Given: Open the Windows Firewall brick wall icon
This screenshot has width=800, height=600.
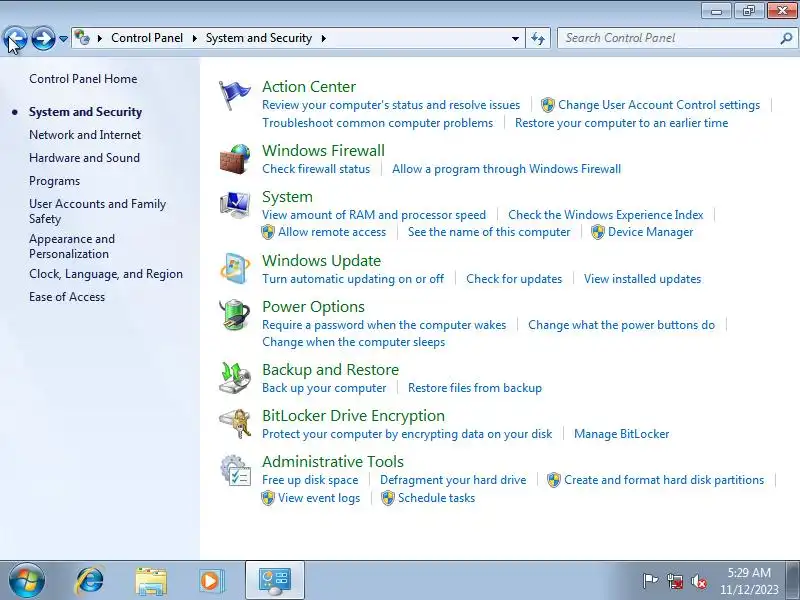Looking at the screenshot, I should coord(235,159).
